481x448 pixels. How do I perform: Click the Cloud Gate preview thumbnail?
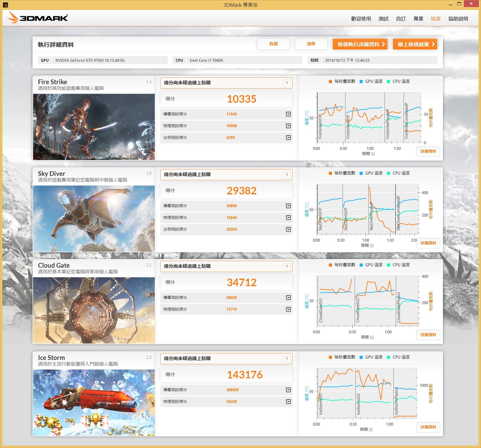click(x=94, y=310)
